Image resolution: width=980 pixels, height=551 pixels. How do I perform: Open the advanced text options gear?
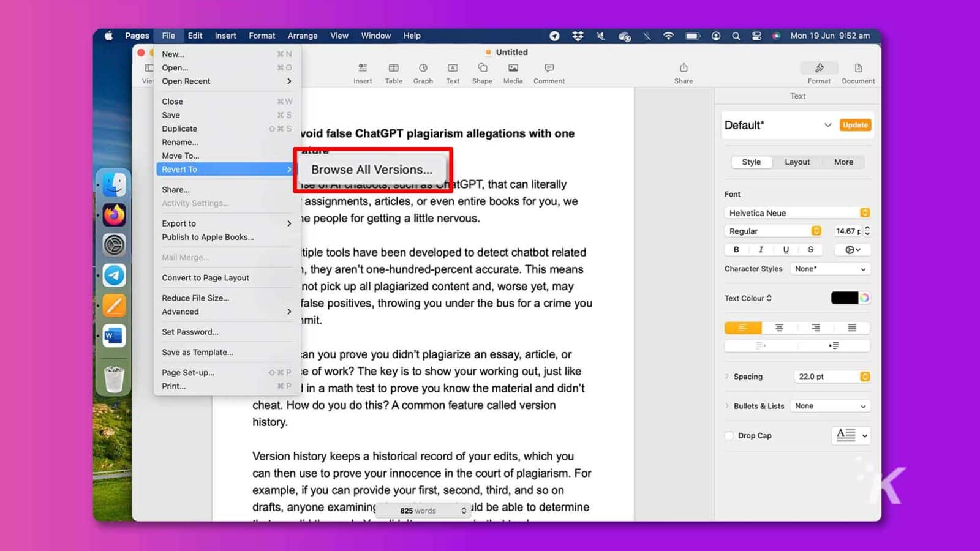(853, 250)
